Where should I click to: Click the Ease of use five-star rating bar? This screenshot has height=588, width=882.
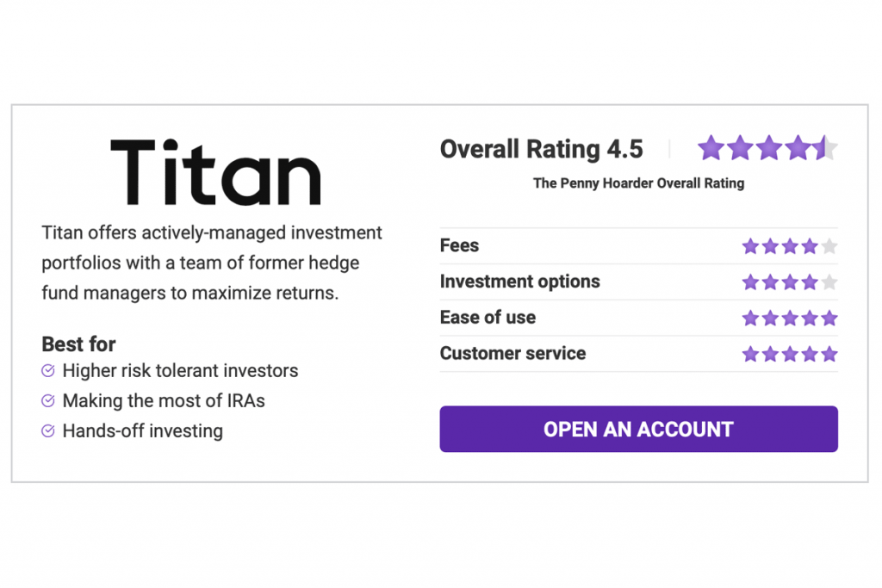789,318
